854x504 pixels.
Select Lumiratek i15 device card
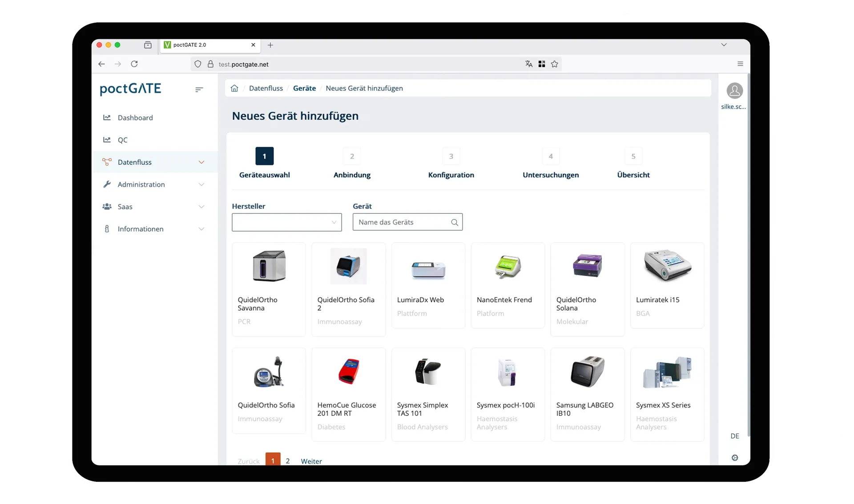[667, 285]
